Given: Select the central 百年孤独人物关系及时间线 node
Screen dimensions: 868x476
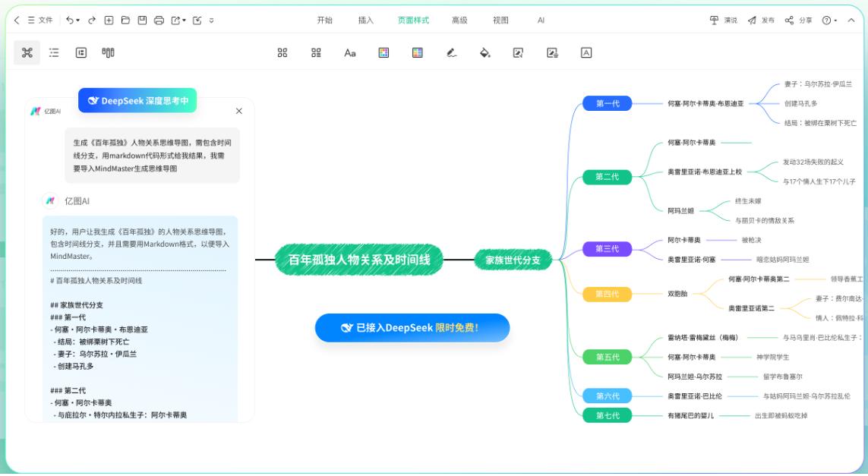Looking at the screenshot, I should tap(359, 260).
